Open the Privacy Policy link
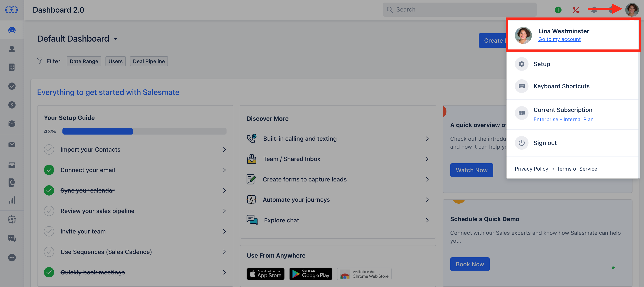The image size is (644, 287). coord(531,169)
